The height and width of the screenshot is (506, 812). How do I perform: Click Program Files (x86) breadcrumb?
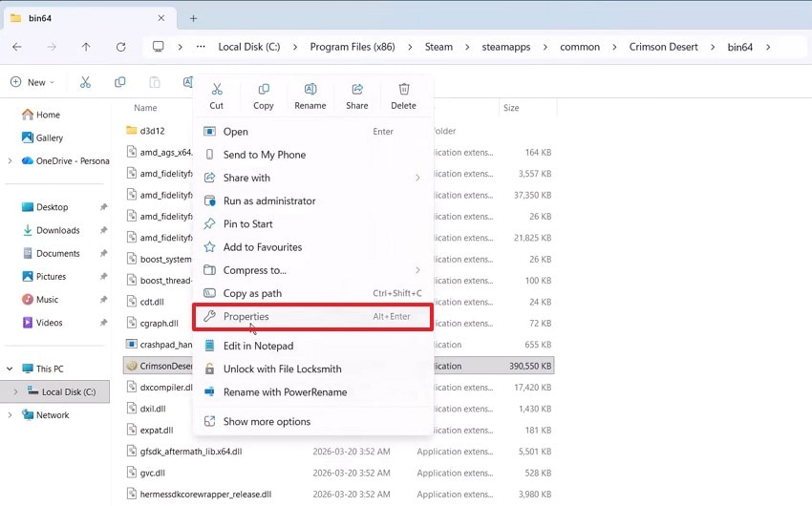click(x=353, y=47)
